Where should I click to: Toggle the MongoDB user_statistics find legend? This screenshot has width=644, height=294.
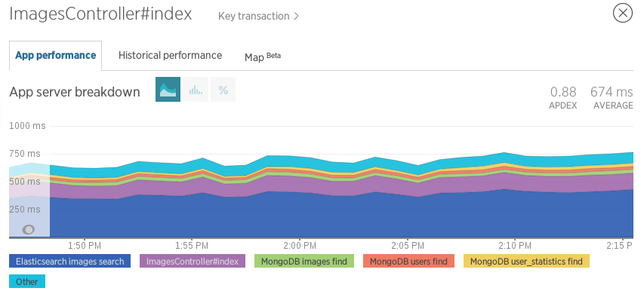coord(526,261)
